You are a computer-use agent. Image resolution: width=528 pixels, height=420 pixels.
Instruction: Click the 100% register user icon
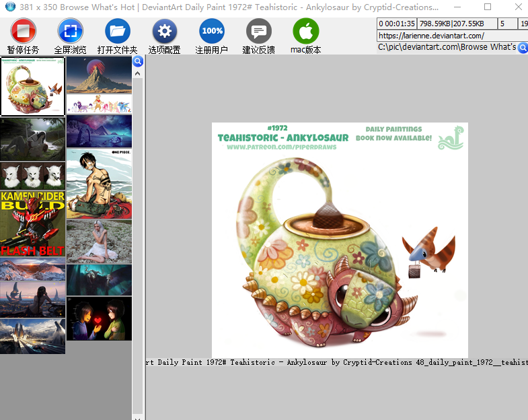[212, 32]
